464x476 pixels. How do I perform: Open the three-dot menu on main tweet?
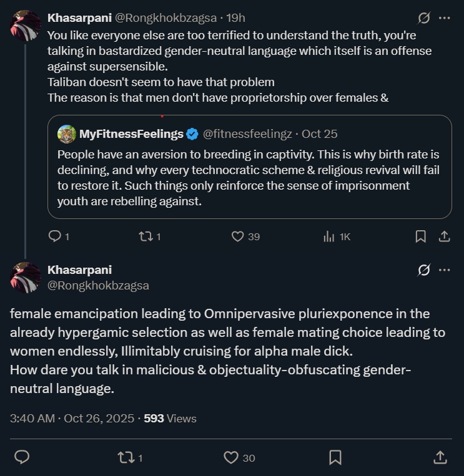444,270
